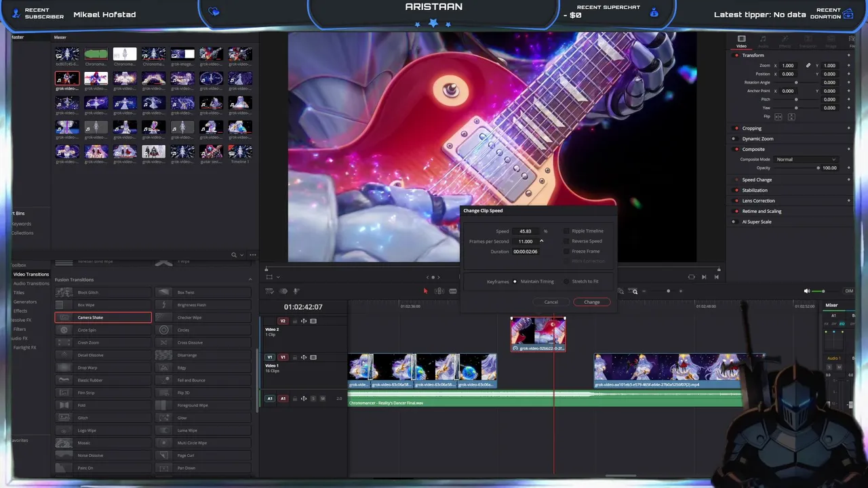The image size is (868, 488).
Task: Go to last frame in viewer
Action: 716,277
